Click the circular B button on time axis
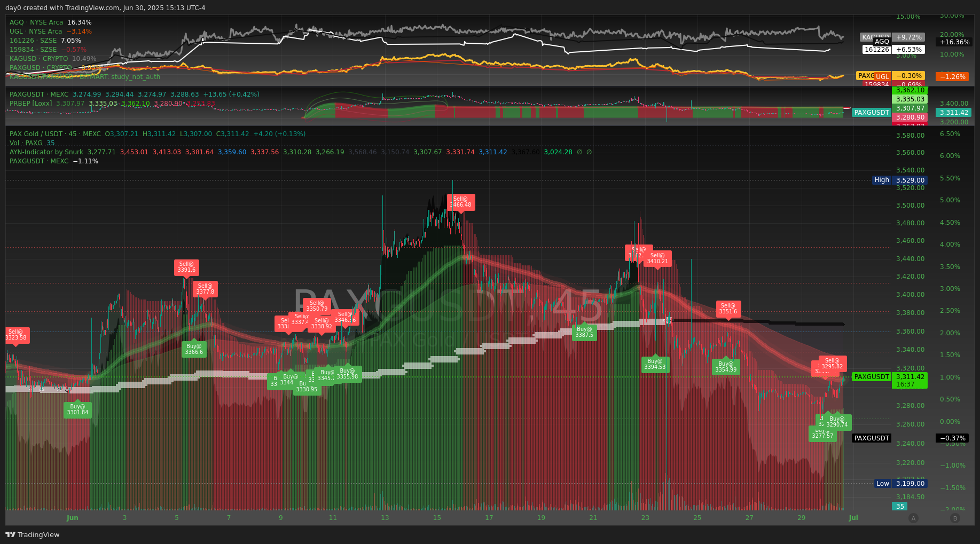The image size is (980, 544). 955,518
